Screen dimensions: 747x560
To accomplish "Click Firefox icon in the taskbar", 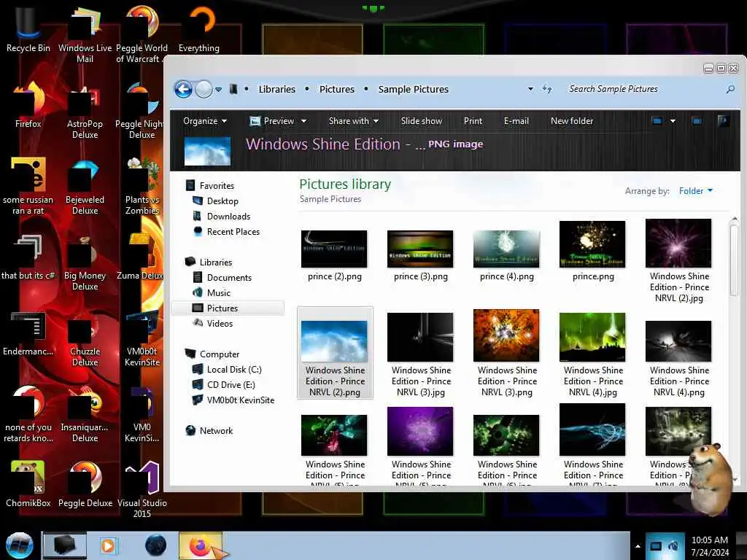I will pos(200,545).
